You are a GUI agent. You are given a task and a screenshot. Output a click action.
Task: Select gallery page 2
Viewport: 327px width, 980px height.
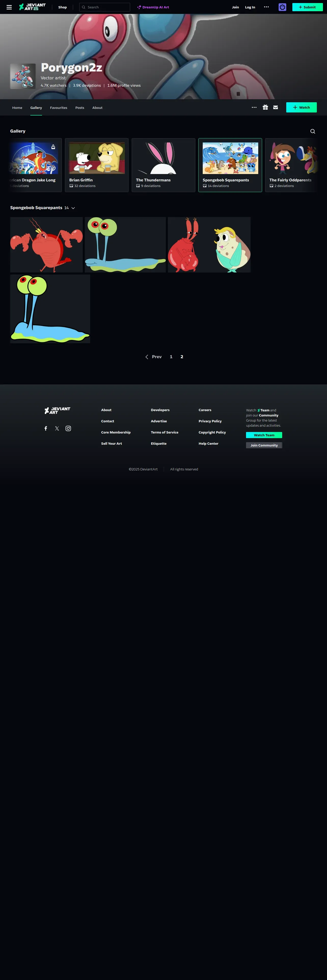(x=182, y=357)
